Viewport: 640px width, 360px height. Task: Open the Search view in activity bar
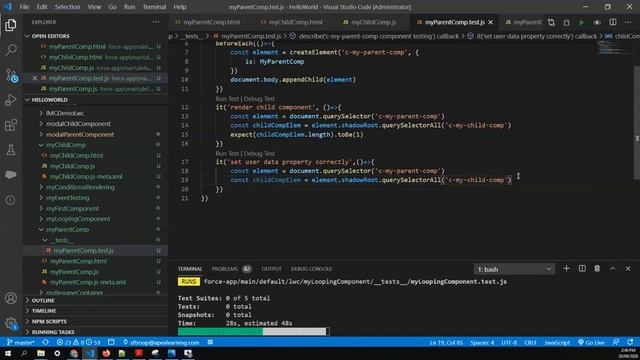[11, 50]
